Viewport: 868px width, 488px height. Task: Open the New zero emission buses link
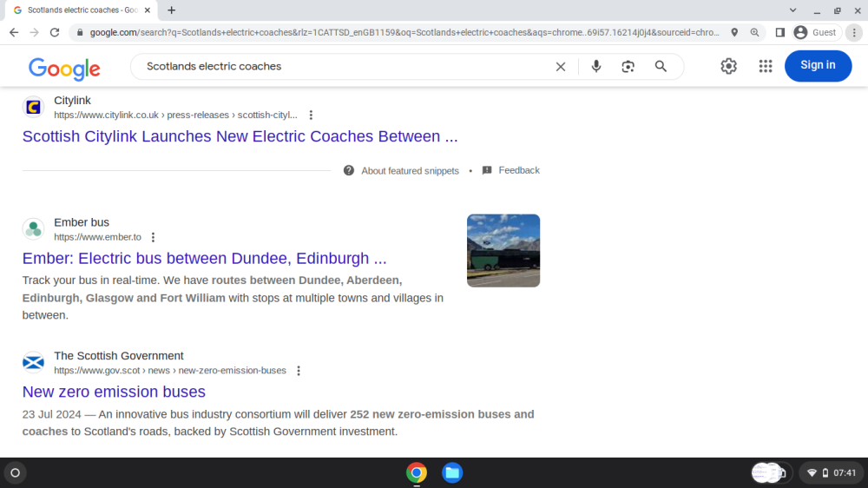114,392
